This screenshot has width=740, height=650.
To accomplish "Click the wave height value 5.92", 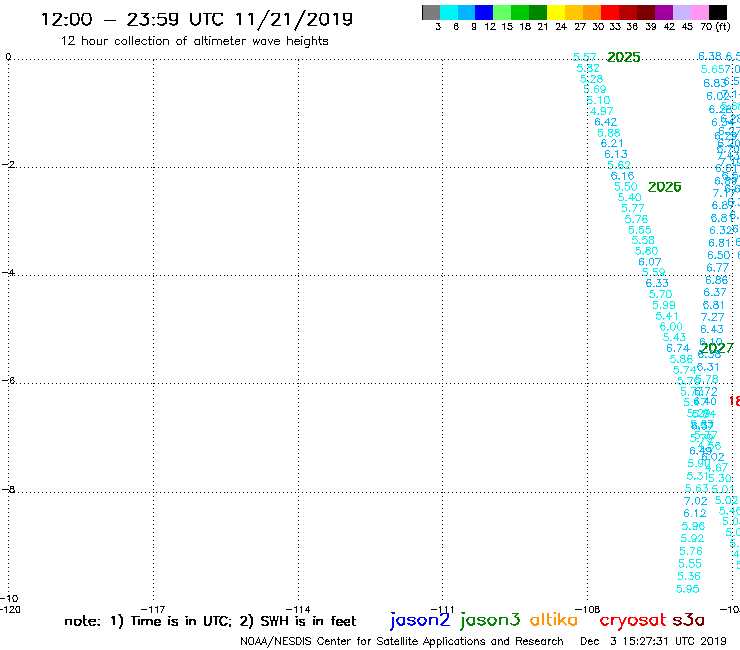I will click(692, 539).
